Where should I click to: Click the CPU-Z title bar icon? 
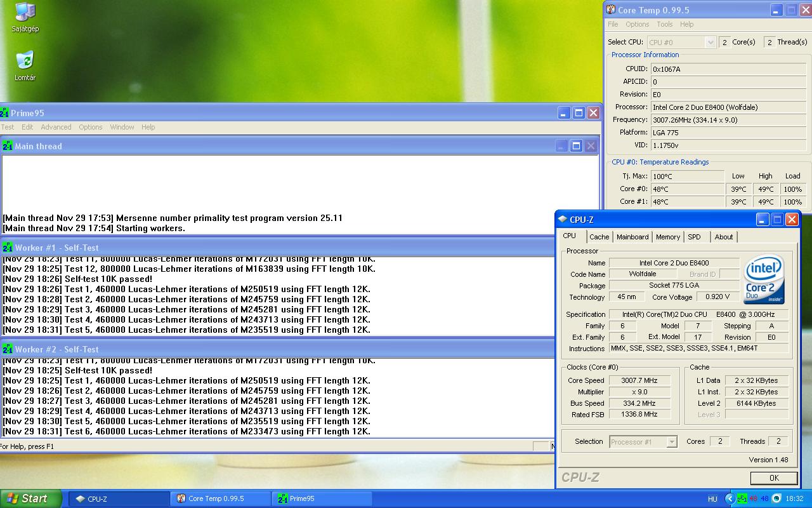(562, 220)
